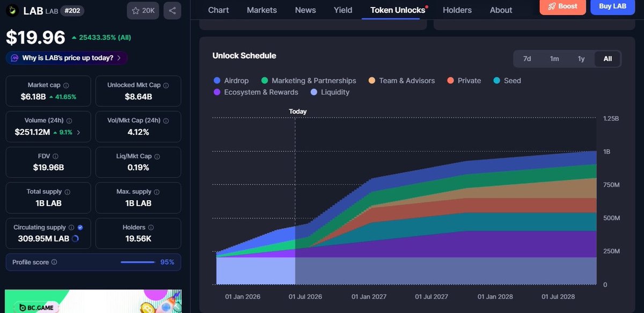The height and width of the screenshot is (313, 644).
Task: Open the Yield tab
Action: click(343, 10)
